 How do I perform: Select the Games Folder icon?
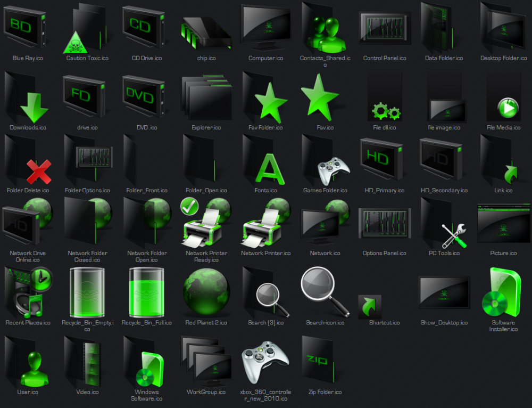[x=325, y=162]
